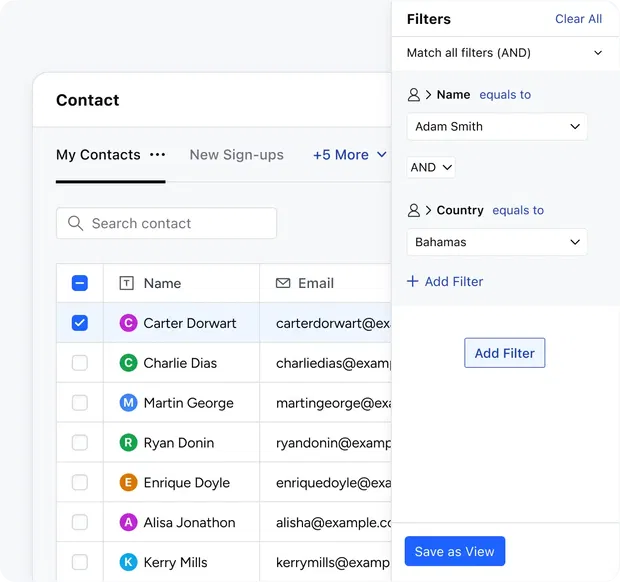The width and height of the screenshot is (620, 582).
Task: Click the search magnifier icon
Action: tap(75, 223)
